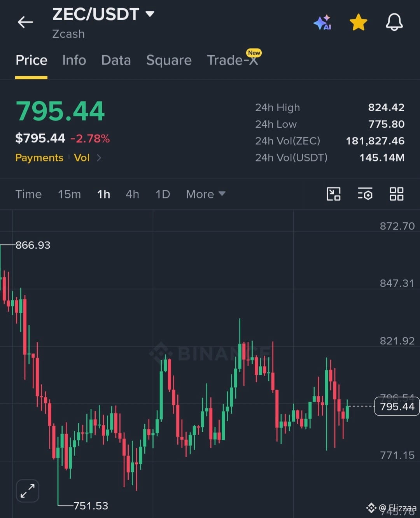The image size is (420, 518).
Task: Tap the $795.44 USD price
Action: [x=40, y=138]
